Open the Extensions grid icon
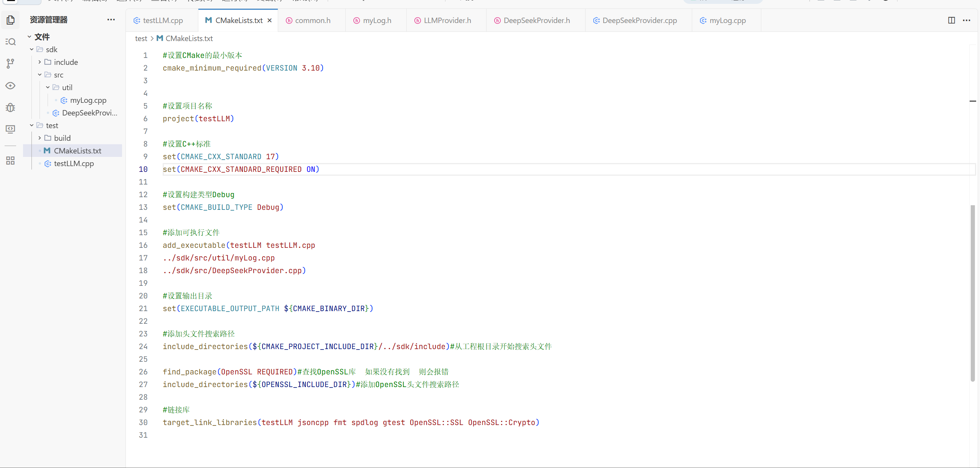The width and height of the screenshot is (980, 468). pos(10,160)
